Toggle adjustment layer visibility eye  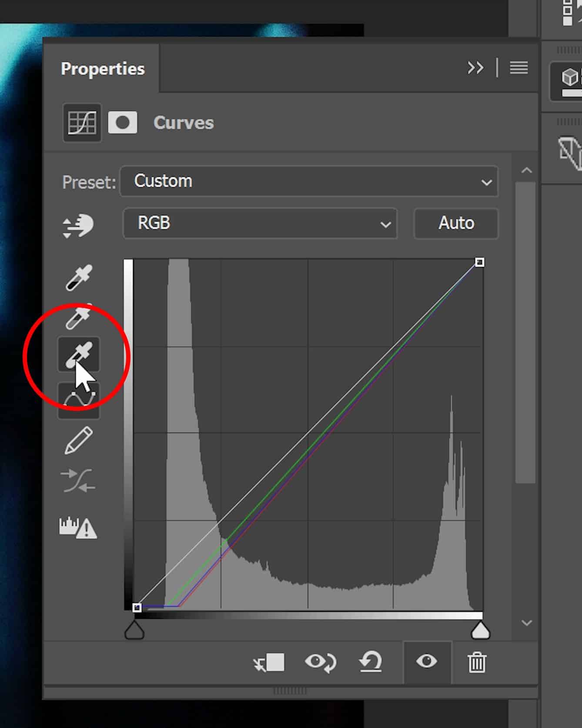[x=427, y=661]
